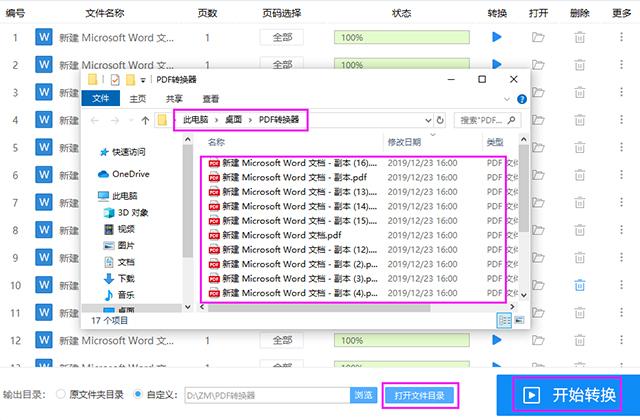Delete row 1 file with trash icon

pyautogui.click(x=580, y=38)
